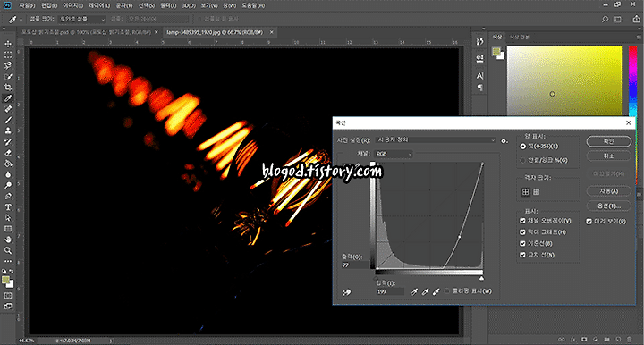Select the Type tool
644x345 pixels.
click(8, 207)
